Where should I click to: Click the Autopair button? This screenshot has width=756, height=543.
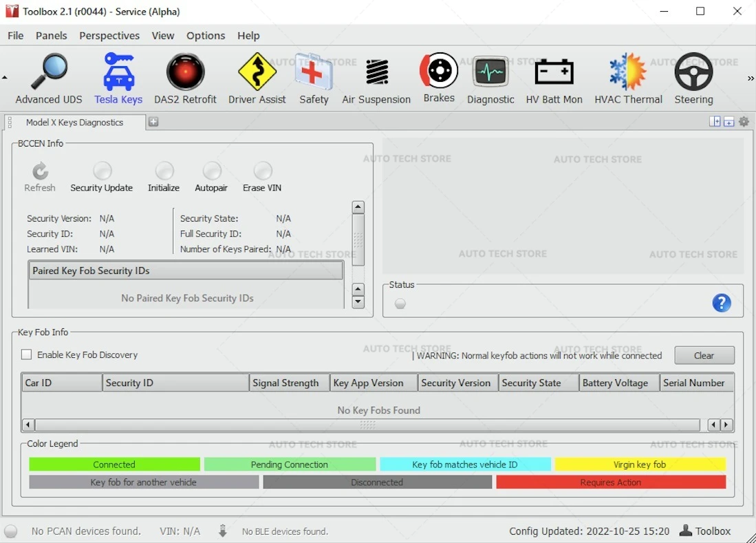pyautogui.click(x=211, y=178)
